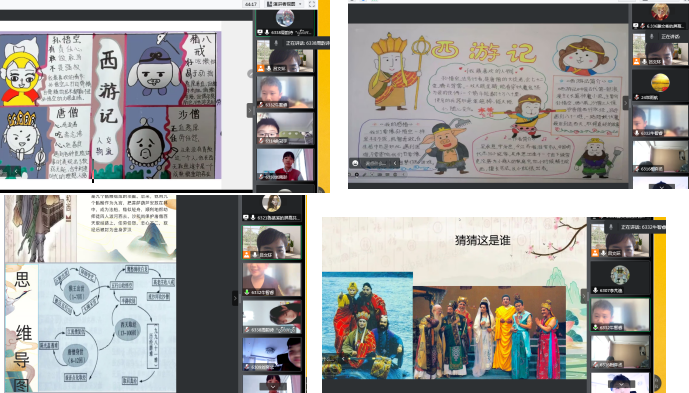Viewport: 689px width, 393px height.
Task: Click microphone icon in the speaking indicator popup
Action: click(x=276, y=43)
